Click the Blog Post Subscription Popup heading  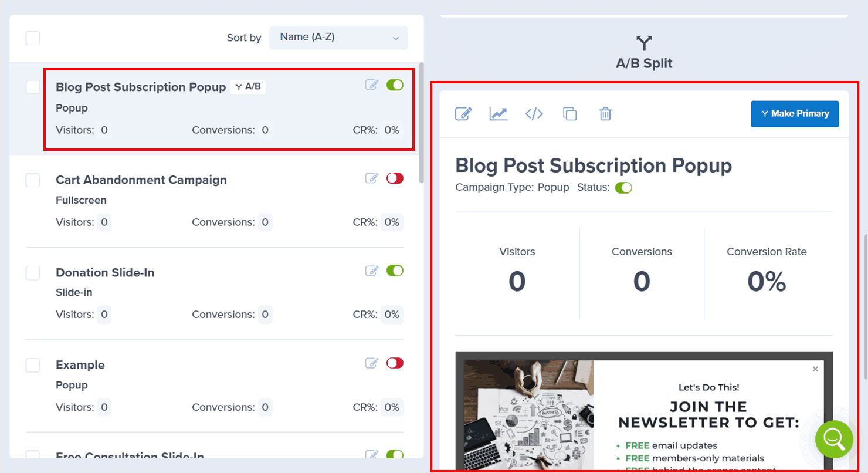pos(594,165)
